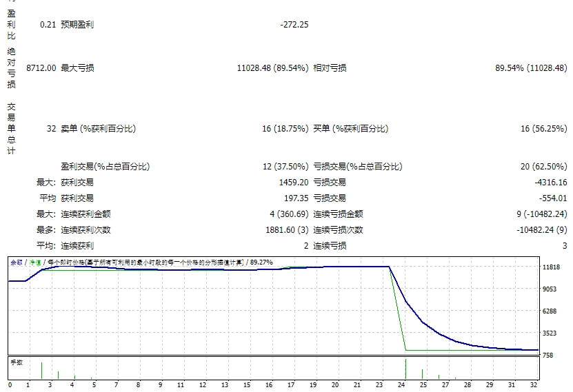The image size is (573, 392).
Task: Select the loss trades value 20 (62.50%)
Action: click(x=544, y=167)
